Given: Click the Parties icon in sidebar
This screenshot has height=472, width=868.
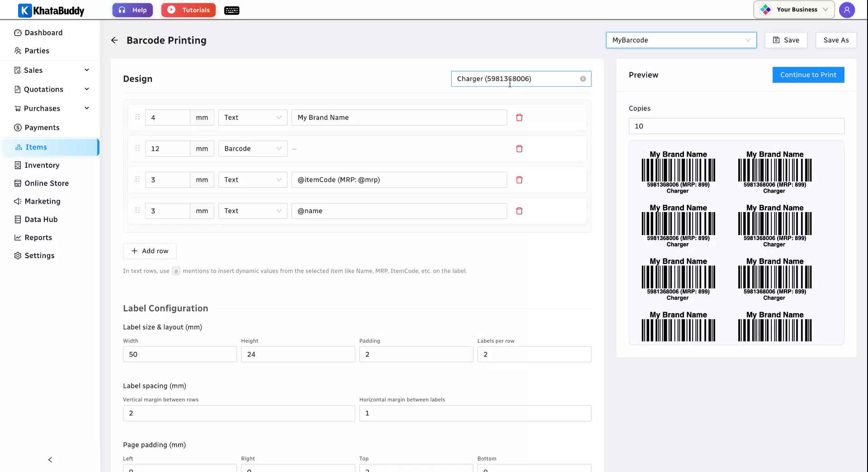Looking at the screenshot, I should pyautogui.click(x=18, y=51).
